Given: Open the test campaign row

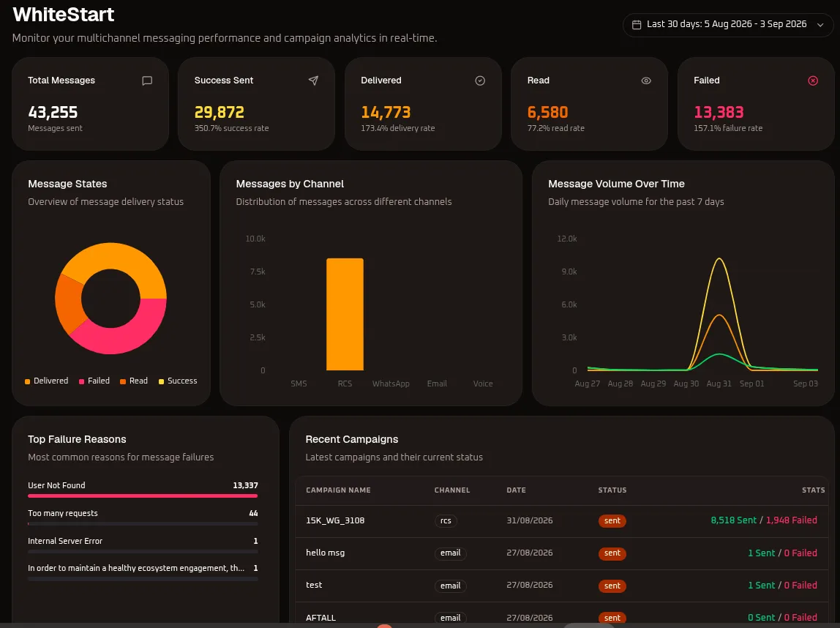Looking at the screenshot, I should 561,586.
